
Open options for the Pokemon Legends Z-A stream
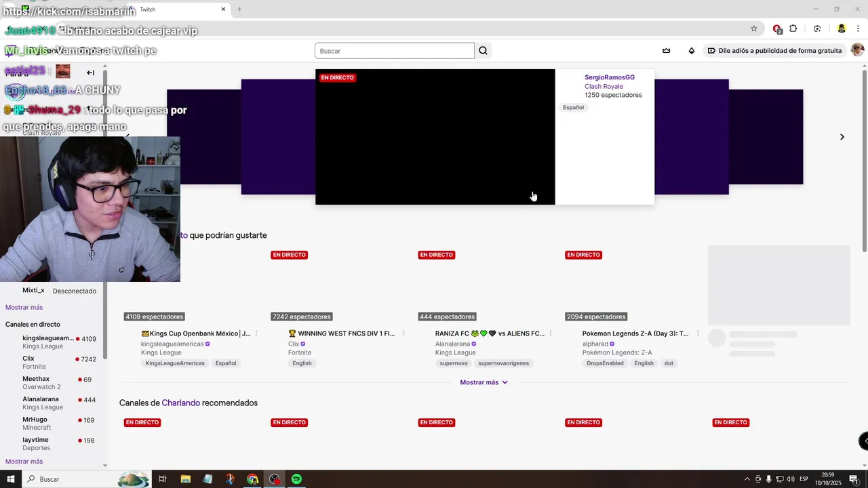(x=697, y=333)
